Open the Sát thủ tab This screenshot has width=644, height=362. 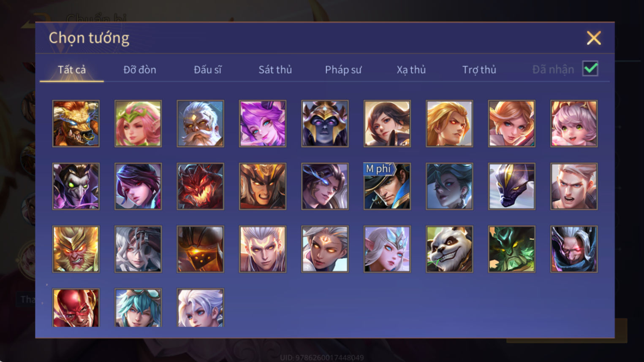pos(275,70)
